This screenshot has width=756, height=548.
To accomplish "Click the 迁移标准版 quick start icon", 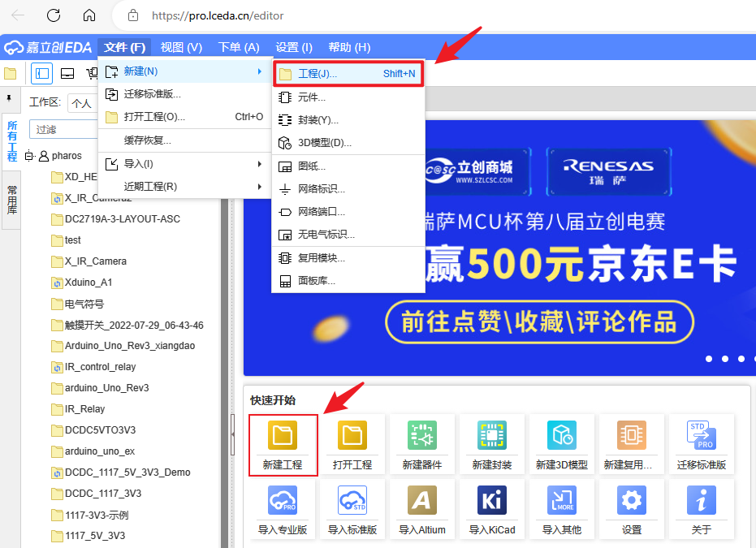I will click(702, 435).
